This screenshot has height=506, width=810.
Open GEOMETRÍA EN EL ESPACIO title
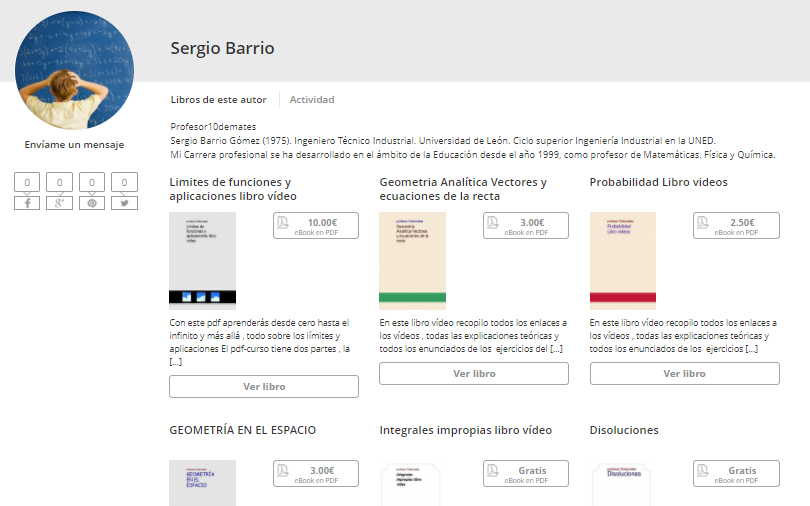243,430
